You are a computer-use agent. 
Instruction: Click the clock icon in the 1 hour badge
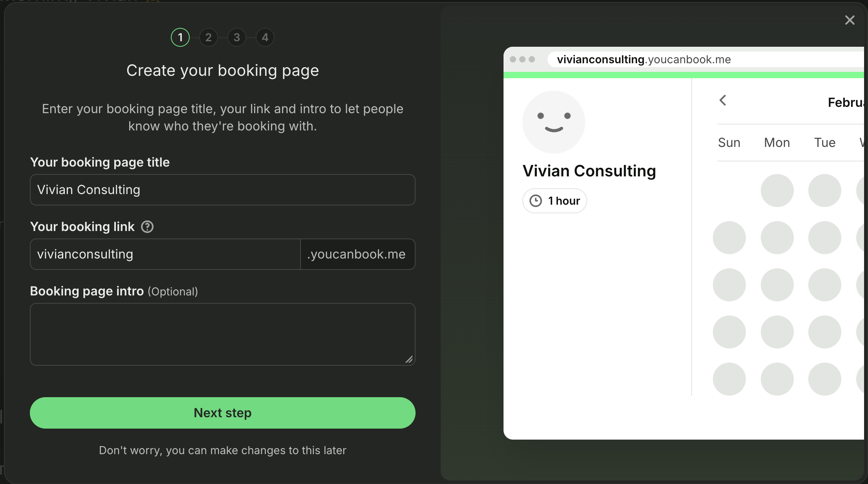click(x=536, y=200)
